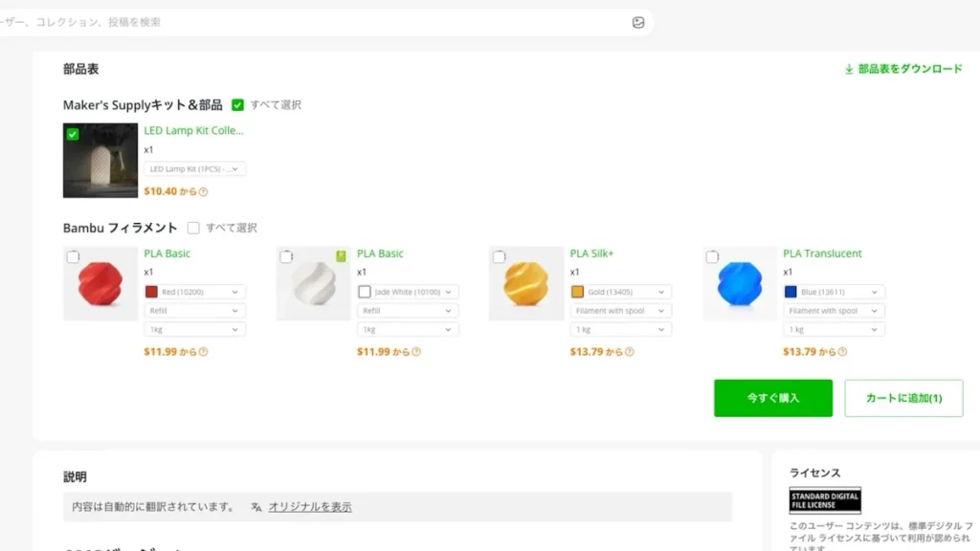Click the カートに追加(1) button
The width and height of the screenshot is (980, 551).
(903, 398)
